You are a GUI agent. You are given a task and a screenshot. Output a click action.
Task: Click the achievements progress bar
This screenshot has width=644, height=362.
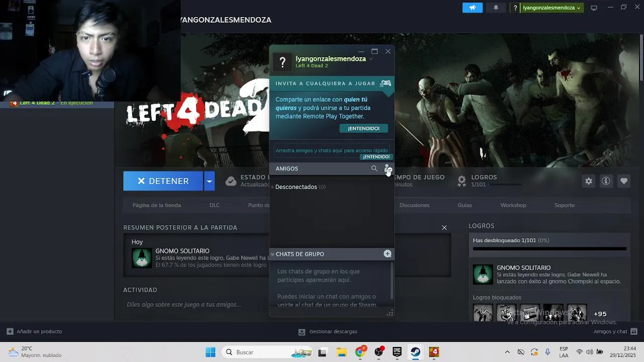(x=549, y=249)
